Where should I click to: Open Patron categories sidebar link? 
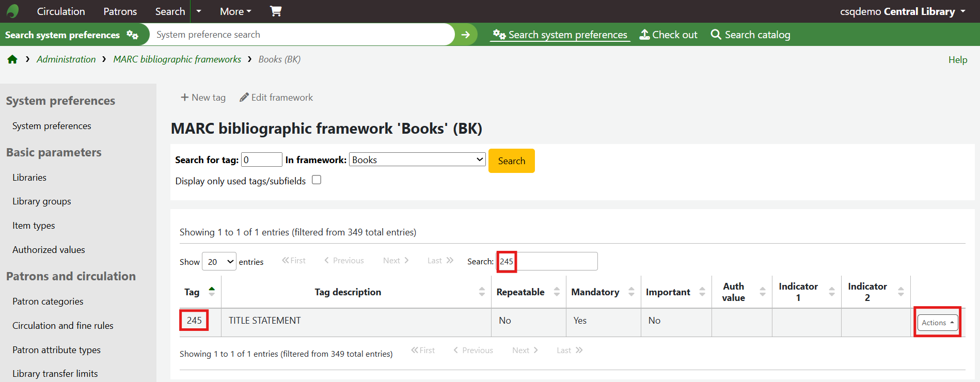[x=48, y=301]
